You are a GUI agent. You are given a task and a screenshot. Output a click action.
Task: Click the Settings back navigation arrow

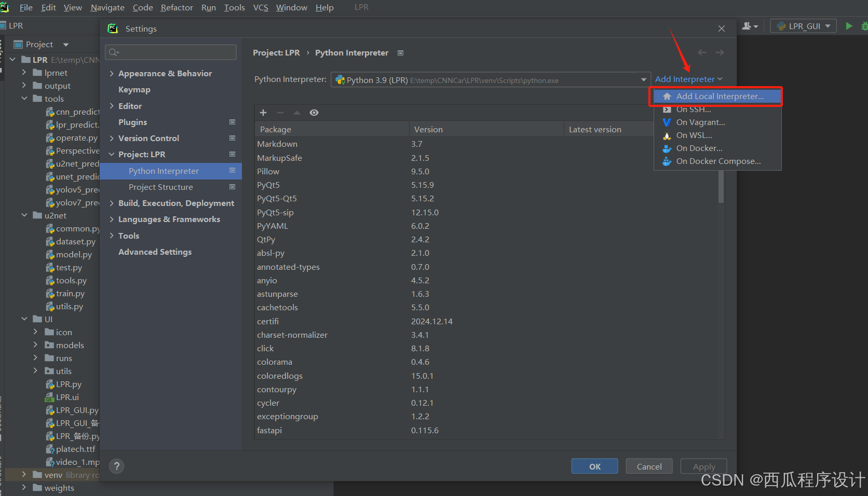[x=702, y=52]
